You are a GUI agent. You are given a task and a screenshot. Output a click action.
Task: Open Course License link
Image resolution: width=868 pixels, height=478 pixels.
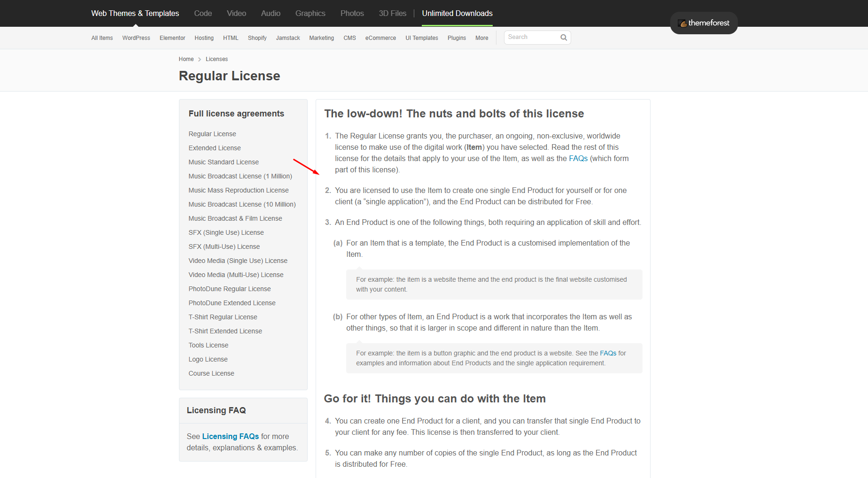pos(211,373)
